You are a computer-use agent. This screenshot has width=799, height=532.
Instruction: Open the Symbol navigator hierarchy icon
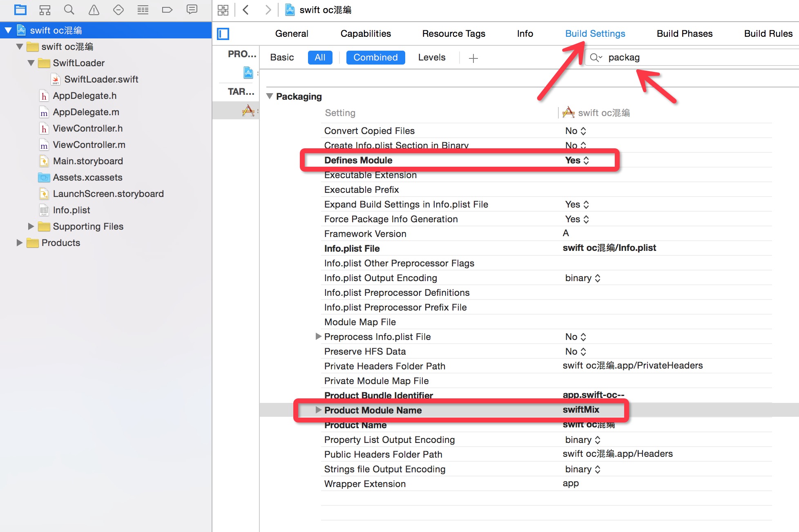click(45, 10)
